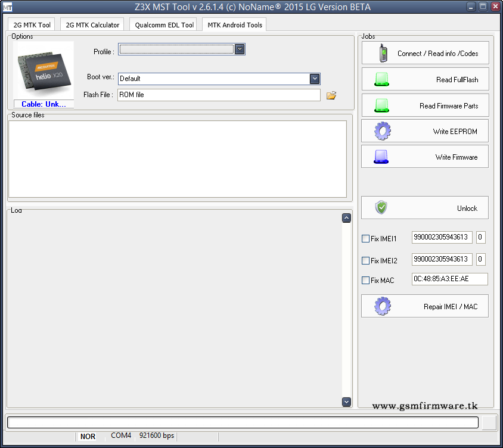Click the green icon beside Read FullFlash
The height and width of the screenshot is (448, 503).
tap(382, 79)
